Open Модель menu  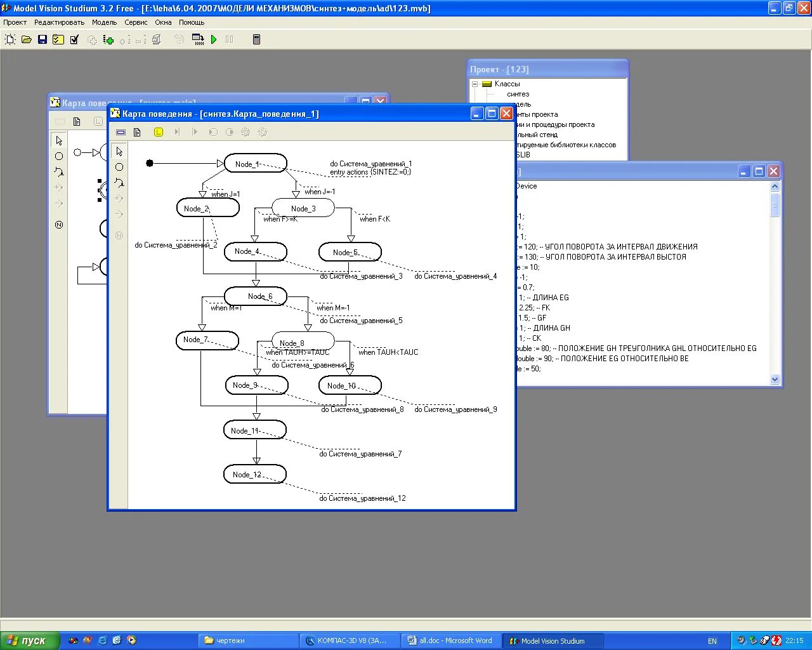click(x=104, y=22)
